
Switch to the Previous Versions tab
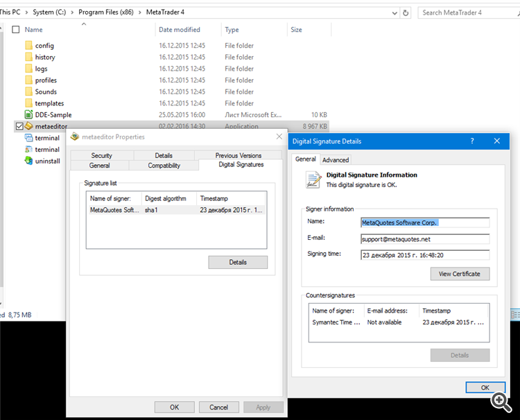[x=238, y=155]
